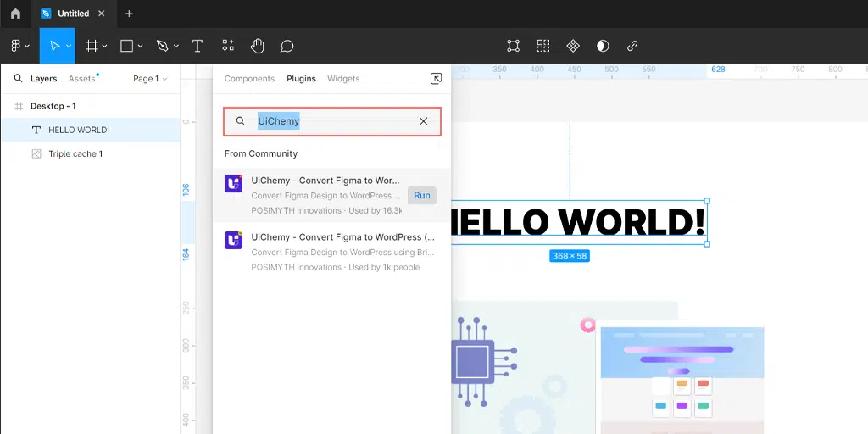The width and height of the screenshot is (868, 434).
Task: Select the HELLO WORLD! text layer
Action: click(x=90, y=130)
